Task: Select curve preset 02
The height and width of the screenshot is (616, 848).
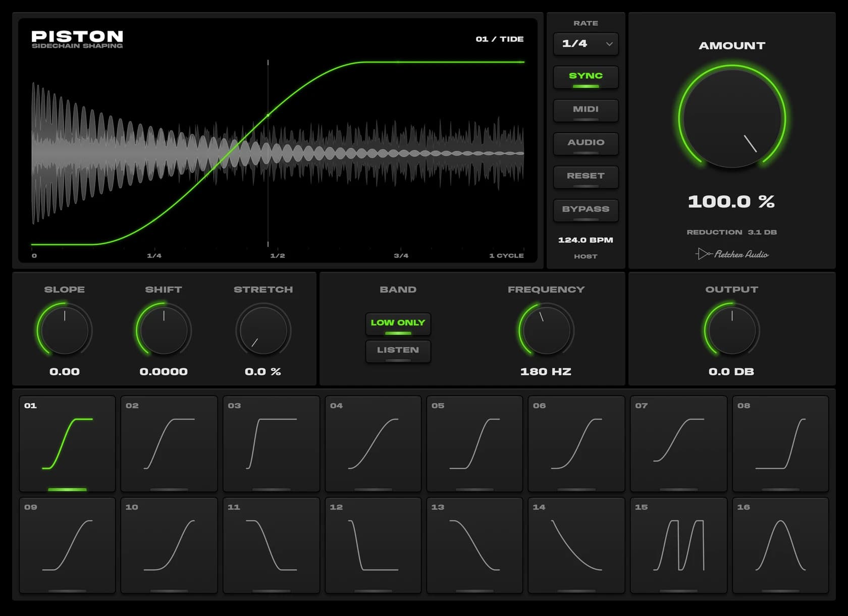Action: [169, 444]
